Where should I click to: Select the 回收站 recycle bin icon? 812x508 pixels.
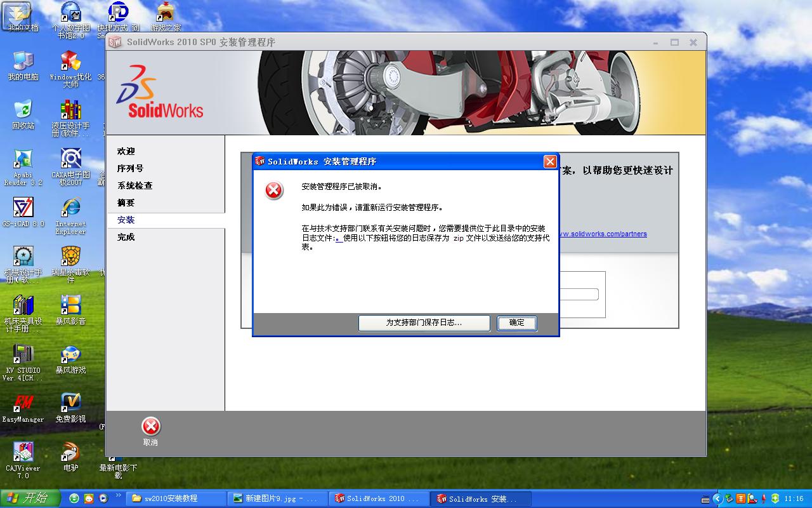coord(23,114)
